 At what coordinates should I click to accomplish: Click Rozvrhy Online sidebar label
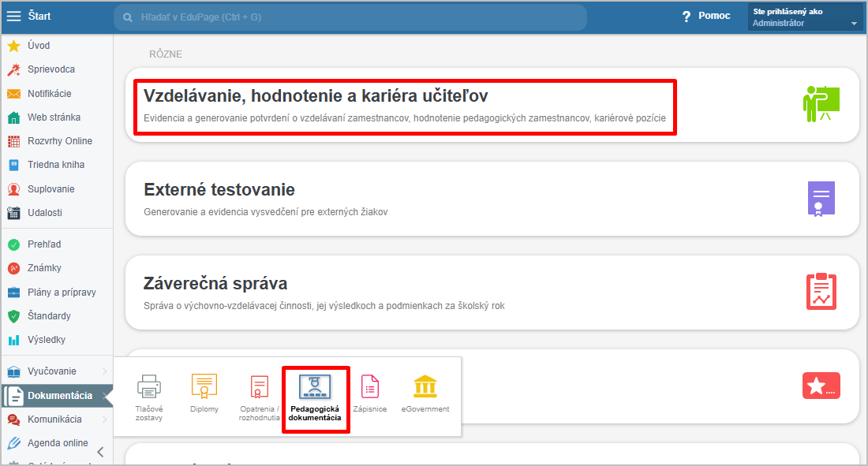pyautogui.click(x=60, y=141)
